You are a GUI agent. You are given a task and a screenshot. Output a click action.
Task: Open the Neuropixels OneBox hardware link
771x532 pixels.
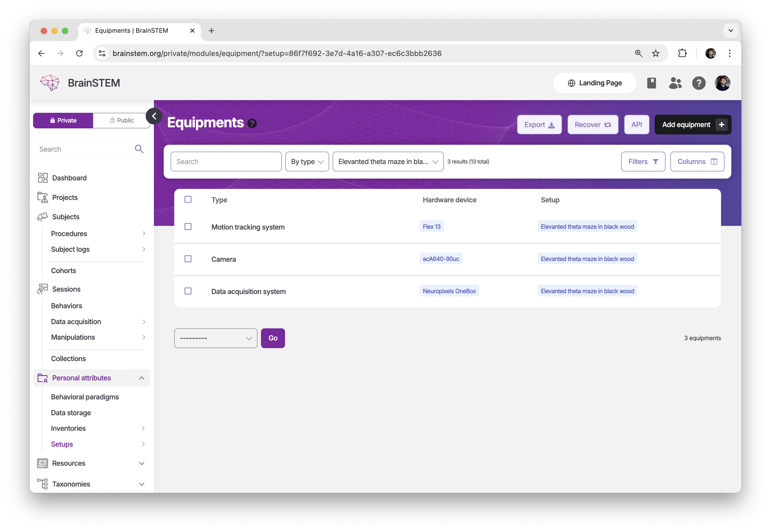click(449, 291)
